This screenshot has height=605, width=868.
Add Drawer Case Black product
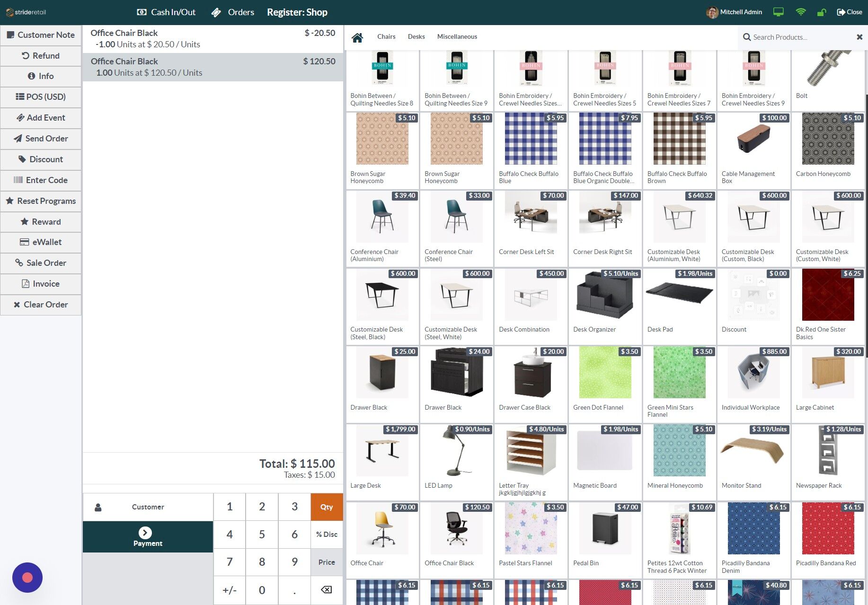[x=531, y=384]
